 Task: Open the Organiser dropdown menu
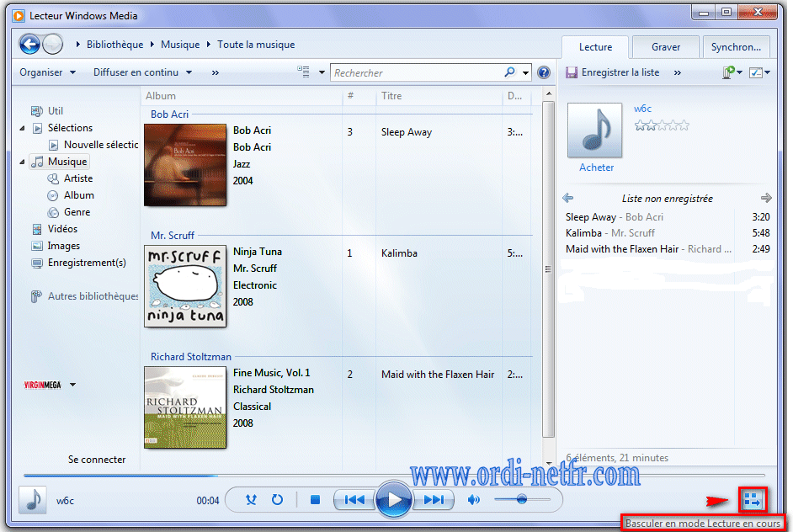coord(47,72)
